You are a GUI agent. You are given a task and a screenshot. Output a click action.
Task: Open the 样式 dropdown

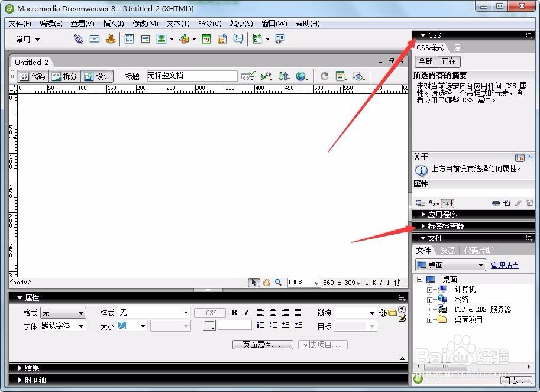tap(154, 313)
